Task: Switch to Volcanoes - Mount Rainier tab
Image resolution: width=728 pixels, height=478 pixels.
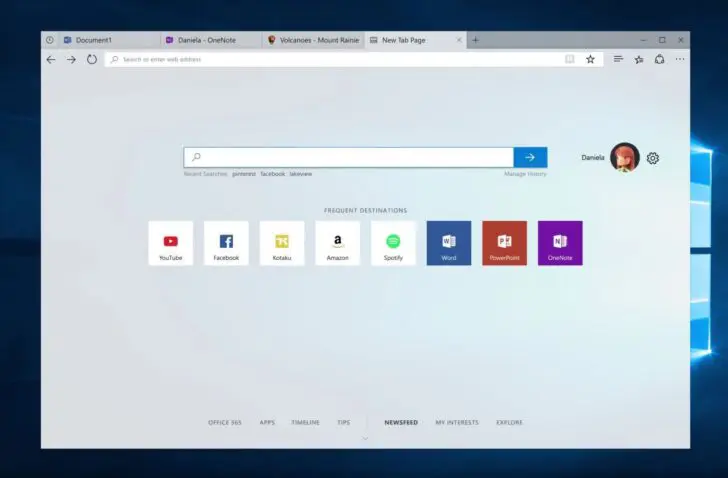Action: tap(314, 40)
